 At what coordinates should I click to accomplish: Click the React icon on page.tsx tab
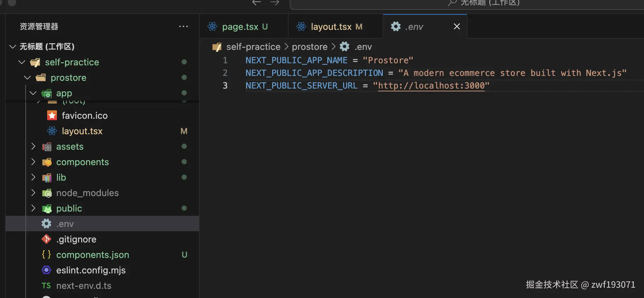coord(212,26)
